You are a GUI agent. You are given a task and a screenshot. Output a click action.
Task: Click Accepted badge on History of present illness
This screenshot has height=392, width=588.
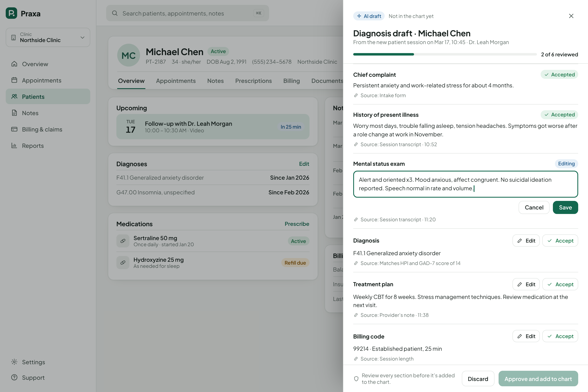point(559,115)
